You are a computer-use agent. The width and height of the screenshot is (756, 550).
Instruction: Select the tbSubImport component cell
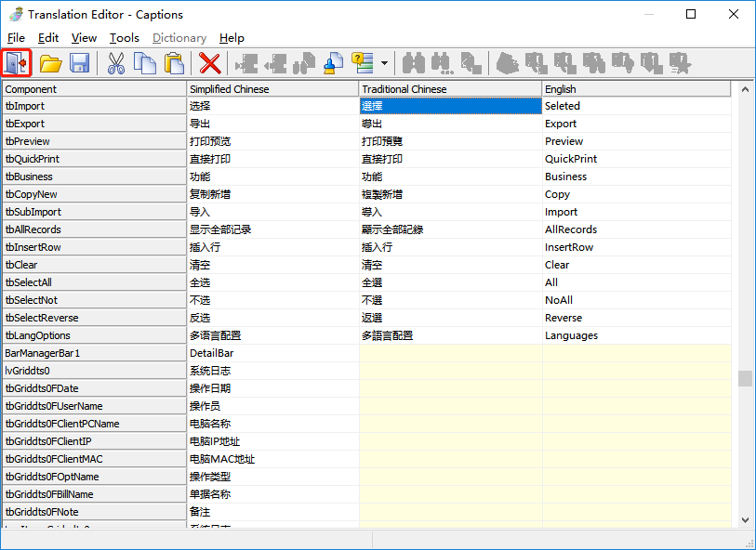click(x=95, y=212)
